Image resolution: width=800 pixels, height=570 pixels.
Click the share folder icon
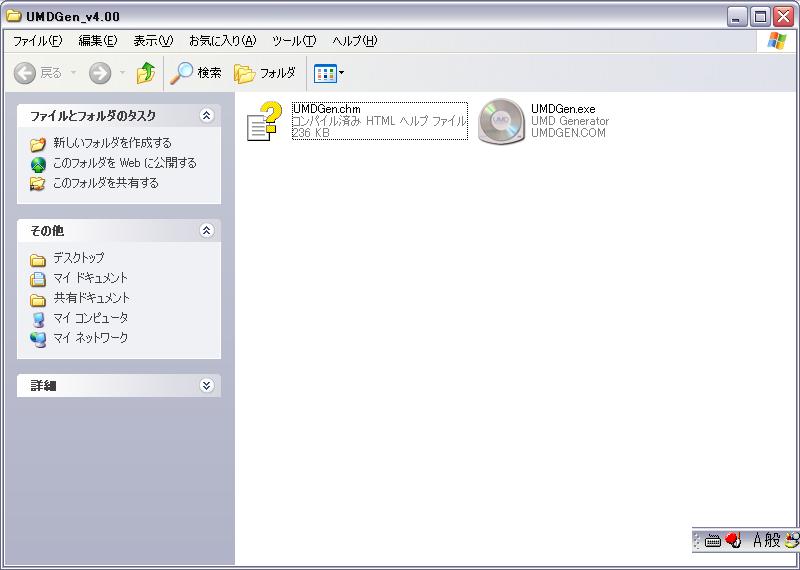click(38, 184)
